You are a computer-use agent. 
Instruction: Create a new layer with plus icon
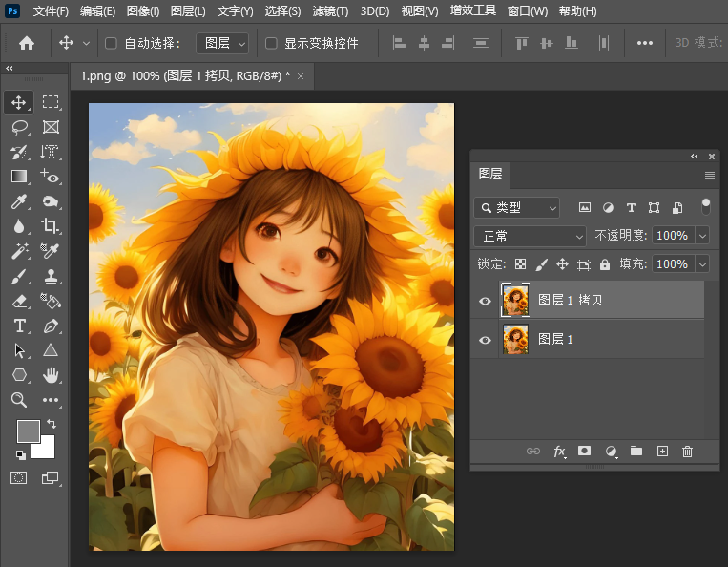662,451
